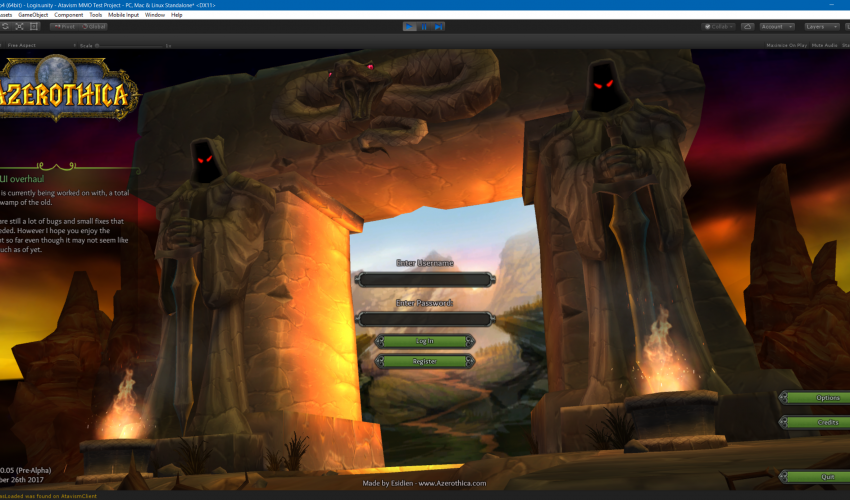The height and width of the screenshot is (500, 850).
Task: Open the Window menu
Action: (x=154, y=15)
